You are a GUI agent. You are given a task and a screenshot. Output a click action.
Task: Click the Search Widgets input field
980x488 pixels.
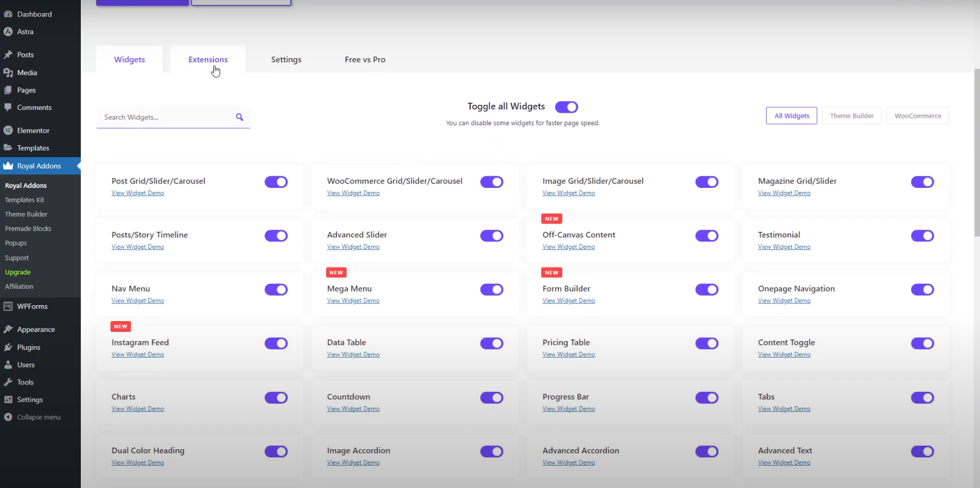click(x=165, y=117)
